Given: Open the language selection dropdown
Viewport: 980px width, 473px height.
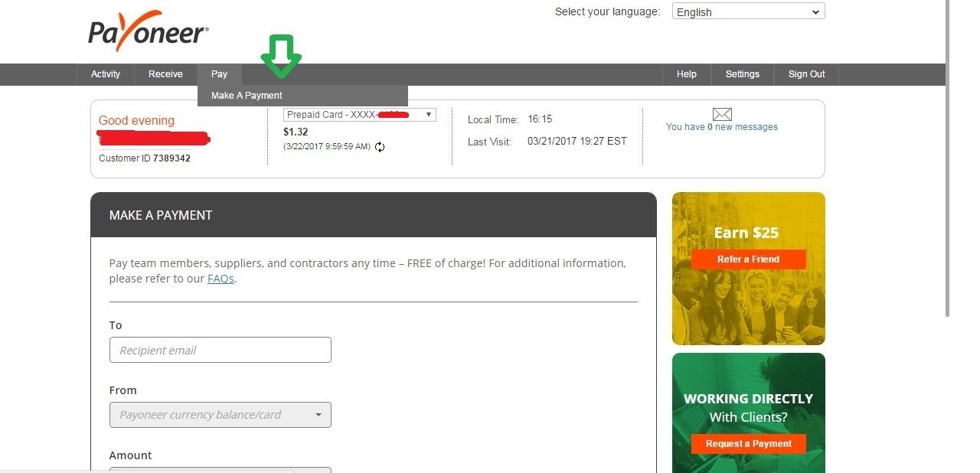Looking at the screenshot, I should click(748, 11).
